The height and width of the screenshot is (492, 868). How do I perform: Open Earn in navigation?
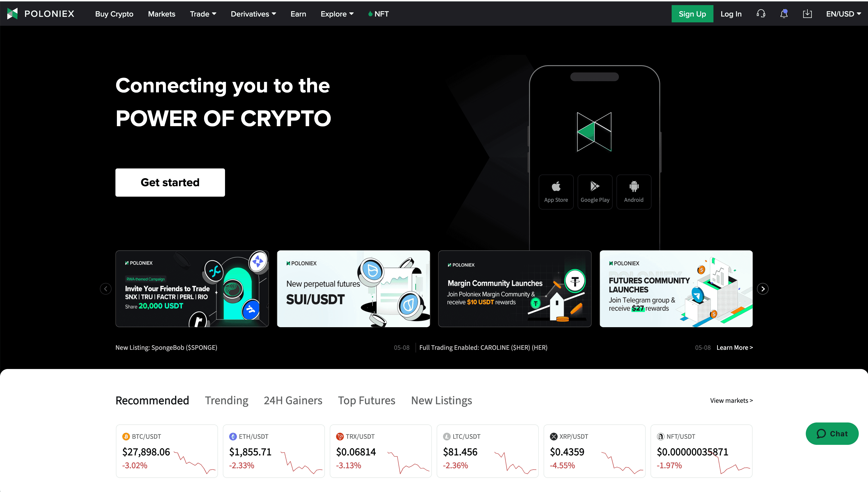coord(298,14)
